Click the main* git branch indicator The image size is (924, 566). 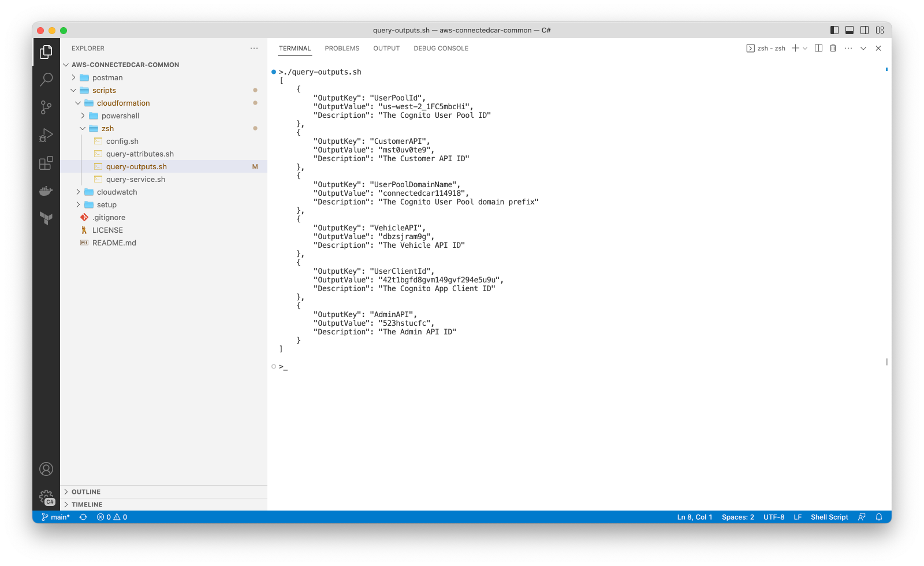tap(56, 517)
